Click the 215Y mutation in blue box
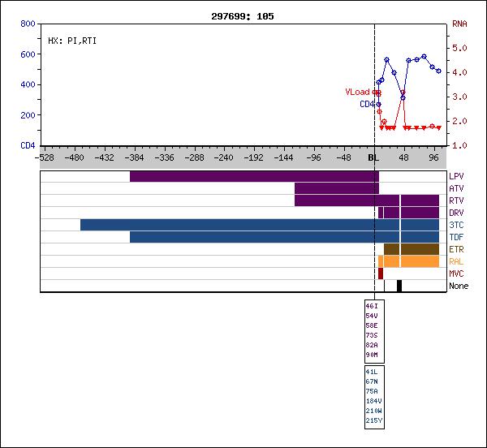The height and width of the screenshot is (448, 487). point(372,420)
